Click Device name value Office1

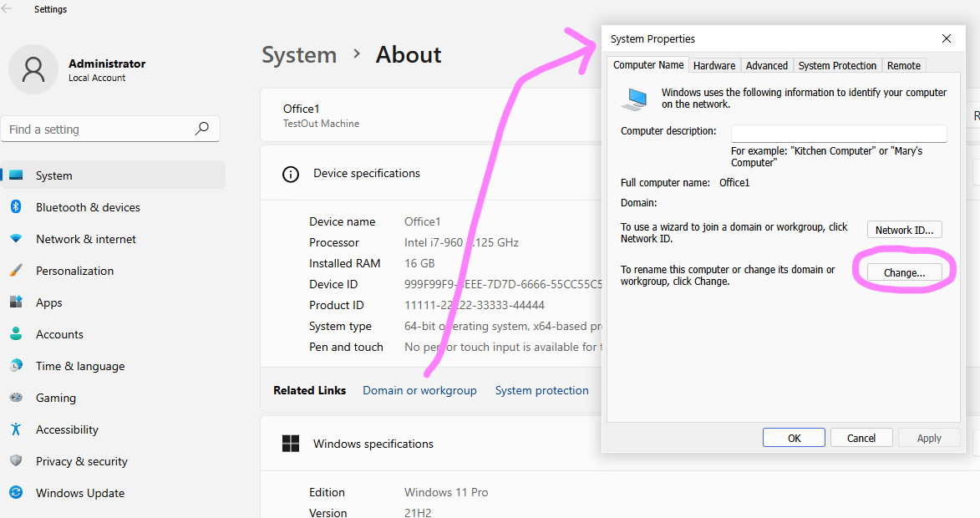[423, 222]
